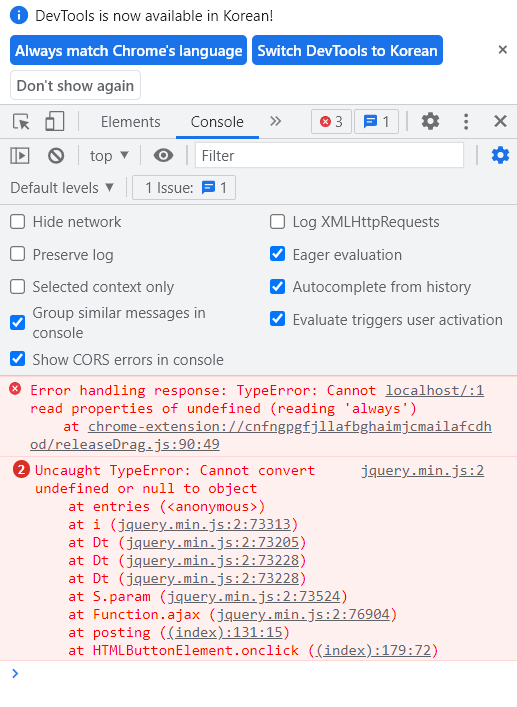
Task: Open DevTools settings gear icon
Action: click(x=430, y=122)
